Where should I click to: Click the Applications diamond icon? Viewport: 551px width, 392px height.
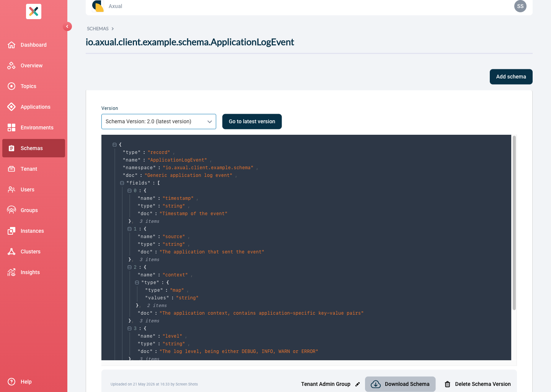tap(11, 107)
